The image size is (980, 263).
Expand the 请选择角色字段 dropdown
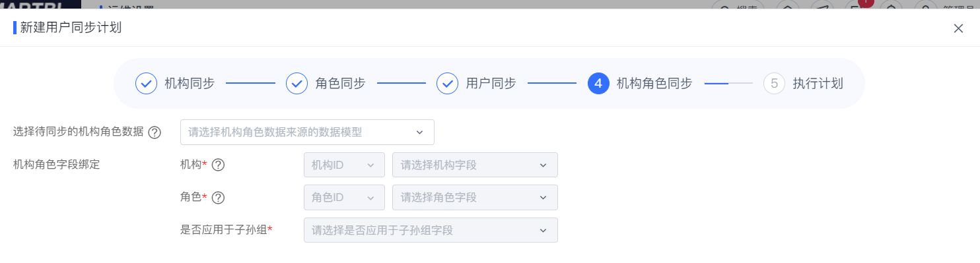coord(475,197)
